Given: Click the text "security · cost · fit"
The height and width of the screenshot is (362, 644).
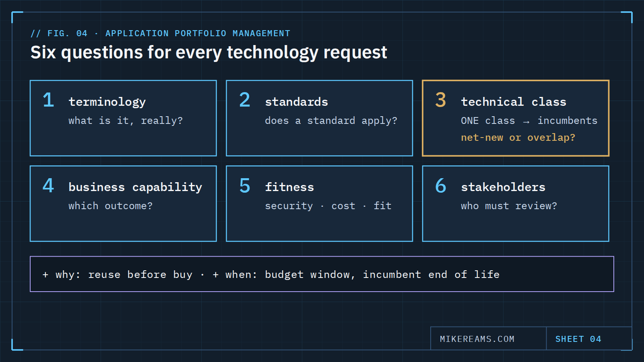Looking at the screenshot, I should click(328, 206).
